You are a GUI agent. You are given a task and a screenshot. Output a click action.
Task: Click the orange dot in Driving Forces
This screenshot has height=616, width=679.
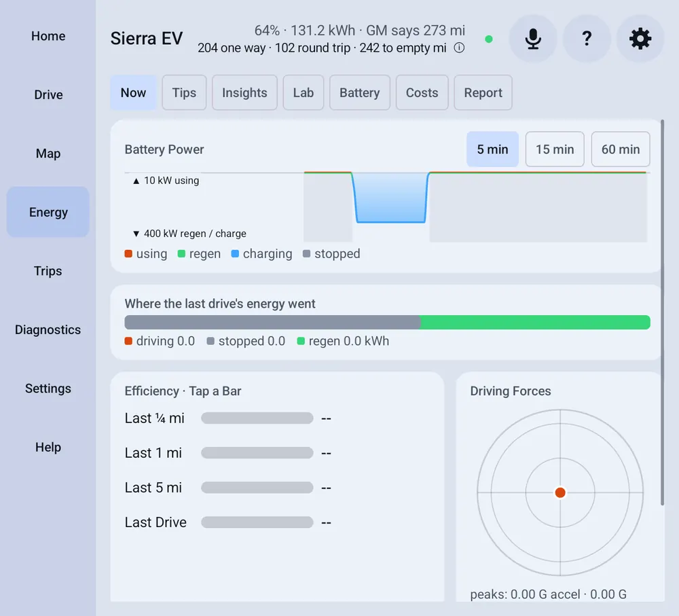[560, 492]
